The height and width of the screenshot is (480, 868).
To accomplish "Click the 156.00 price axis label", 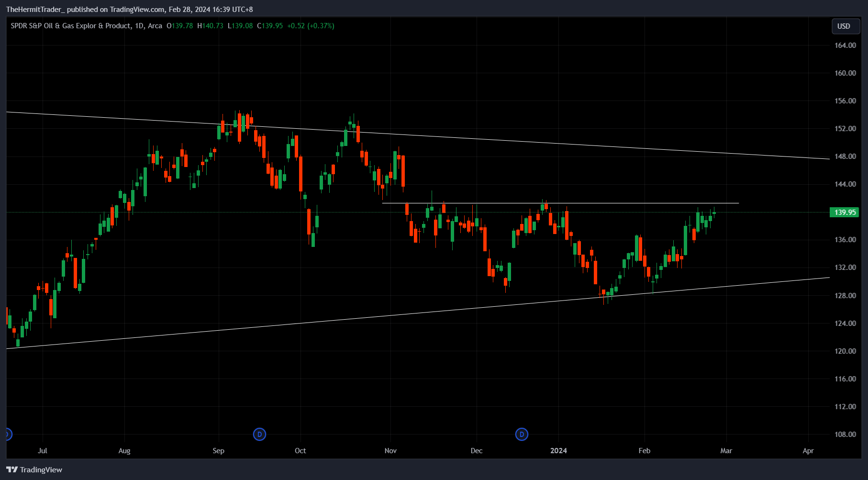I will (845, 101).
